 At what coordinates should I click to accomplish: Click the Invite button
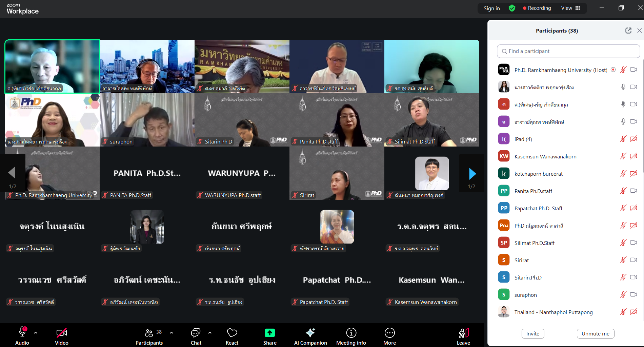click(x=532, y=333)
